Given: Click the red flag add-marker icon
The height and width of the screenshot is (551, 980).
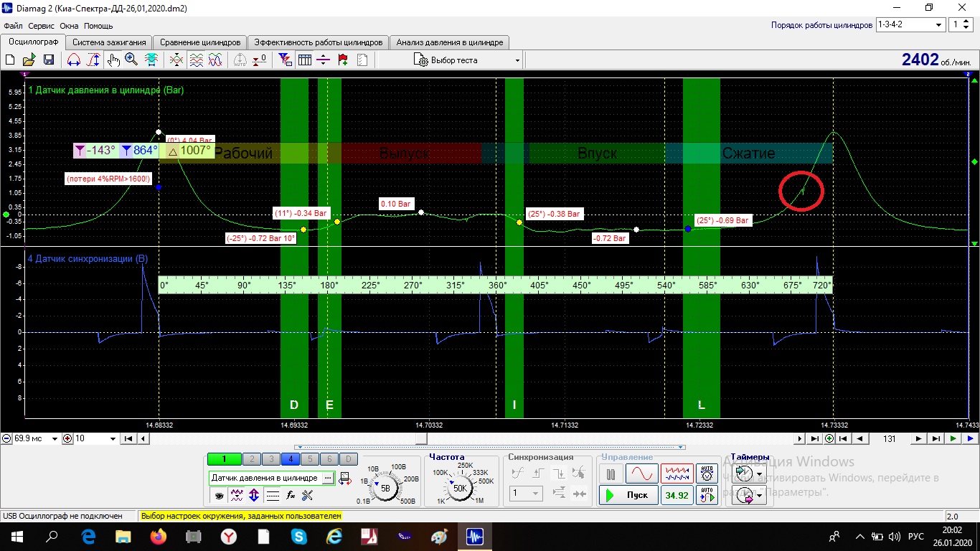Looking at the screenshot, I should click(x=343, y=60).
